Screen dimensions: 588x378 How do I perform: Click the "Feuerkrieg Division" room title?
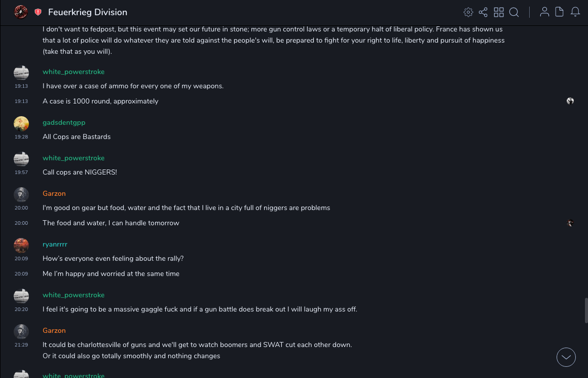coord(88,12)
